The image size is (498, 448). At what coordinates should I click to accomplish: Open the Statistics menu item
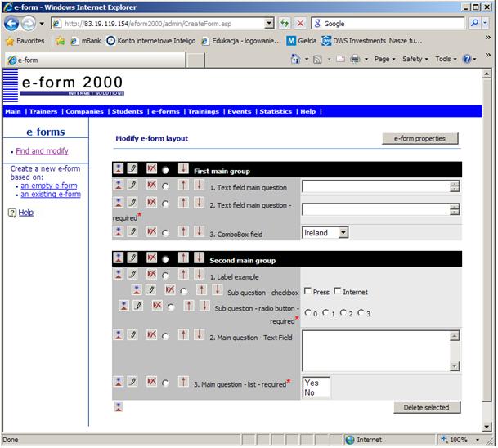(x=276, y=112)
